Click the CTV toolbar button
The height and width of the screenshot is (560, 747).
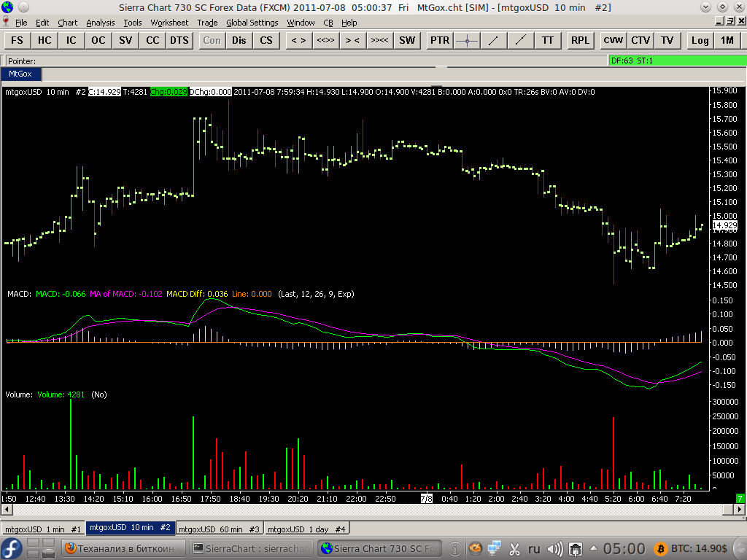[x=640, y=41]
